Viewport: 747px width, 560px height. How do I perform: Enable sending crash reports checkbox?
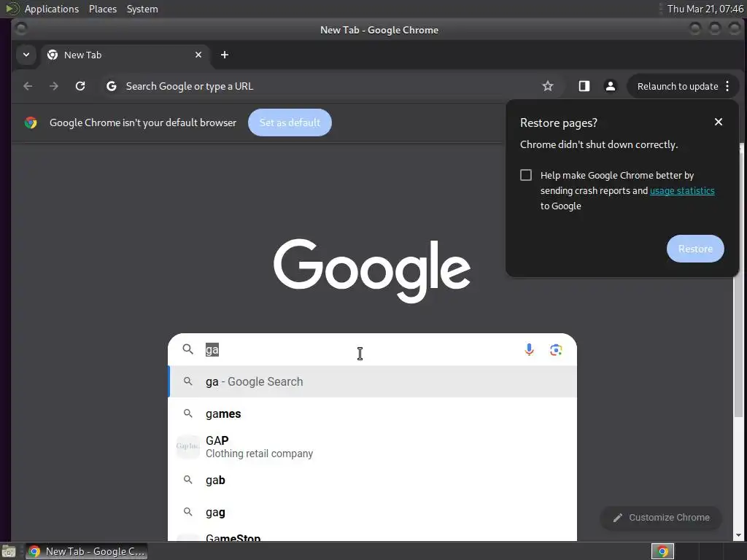526,175
